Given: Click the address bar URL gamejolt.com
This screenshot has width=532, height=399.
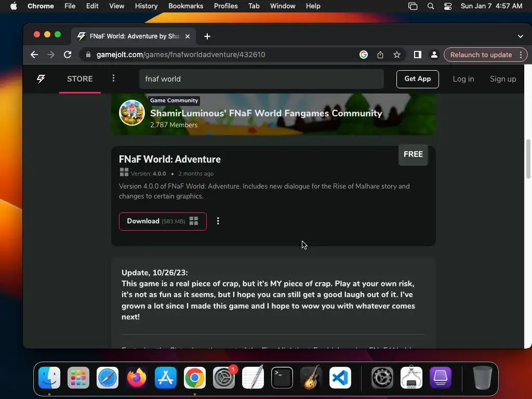Looking at the screenshot, I should (180, 55).
